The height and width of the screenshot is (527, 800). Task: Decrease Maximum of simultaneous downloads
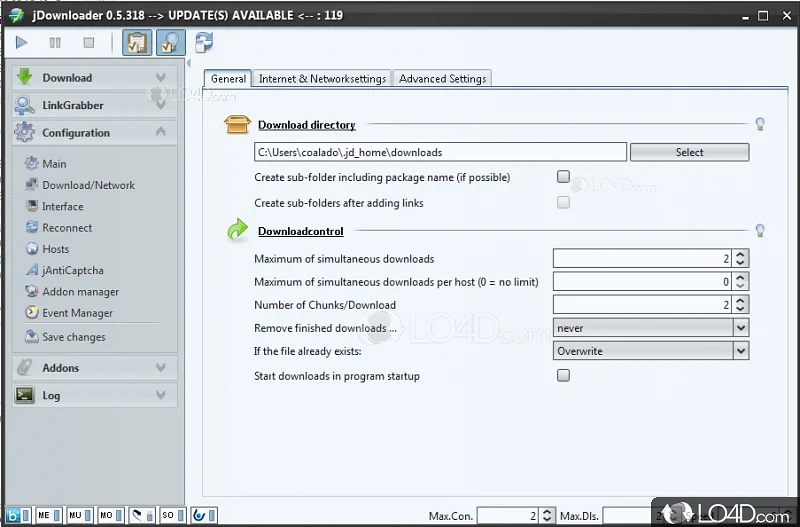740,263
